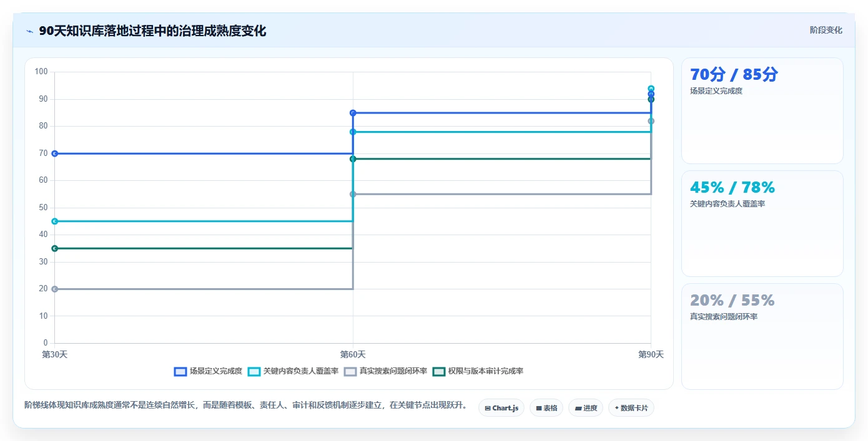The image size is (868, 441).
Task: Select the green data point at 68 on 第60天
Action: (x=353, y=159)
